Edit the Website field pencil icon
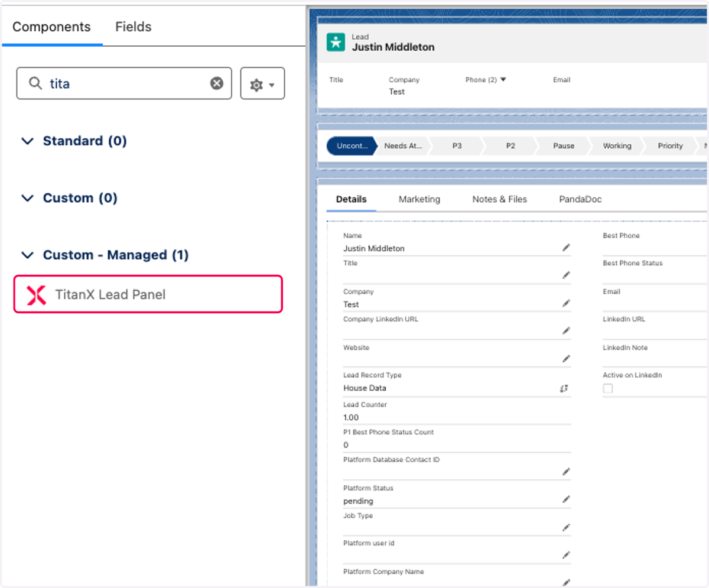The height and width of the screenshot is (588, 709). 566,359
